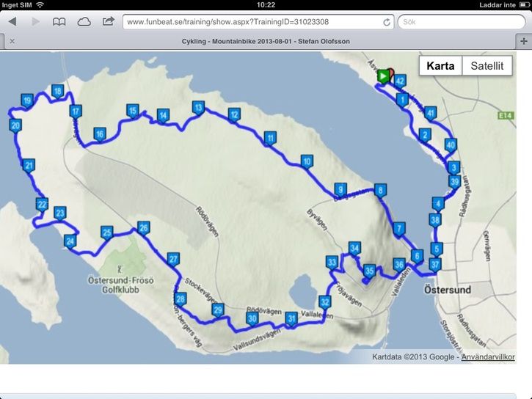This screenshot has height=399, width=532.
Task: Click kilometer marker 13 on route
Action: click(198, 109)
